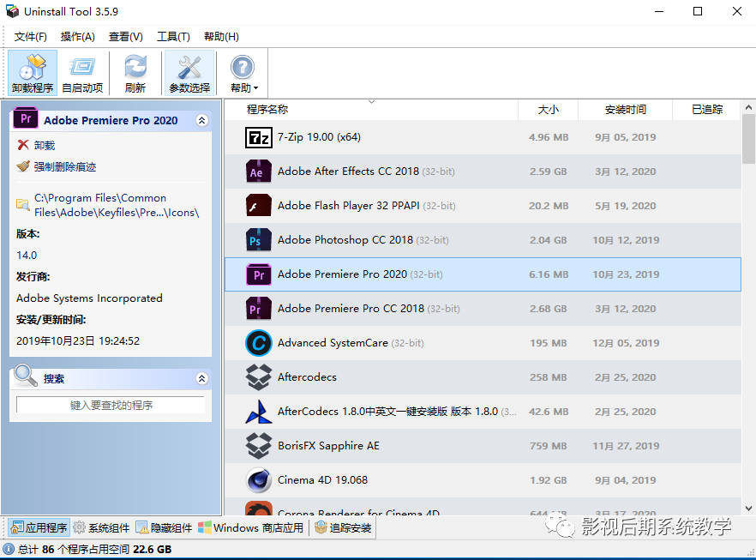Screen dimensions: 756x560
Task: Click the Adobe Flash Player icon
Action: (259, 206)
